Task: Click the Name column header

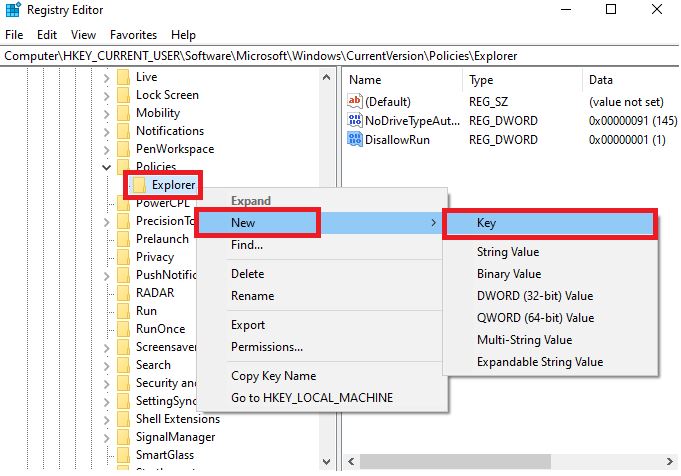Action: click(366, 80)
